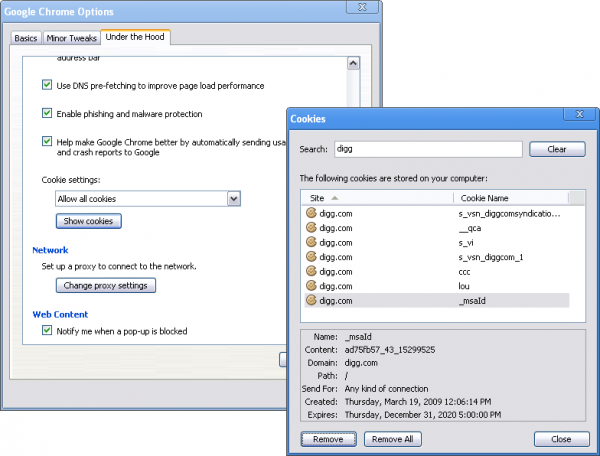Click cookie icon in the ccc row
This screenshot has width=600, height=456.
311,271
